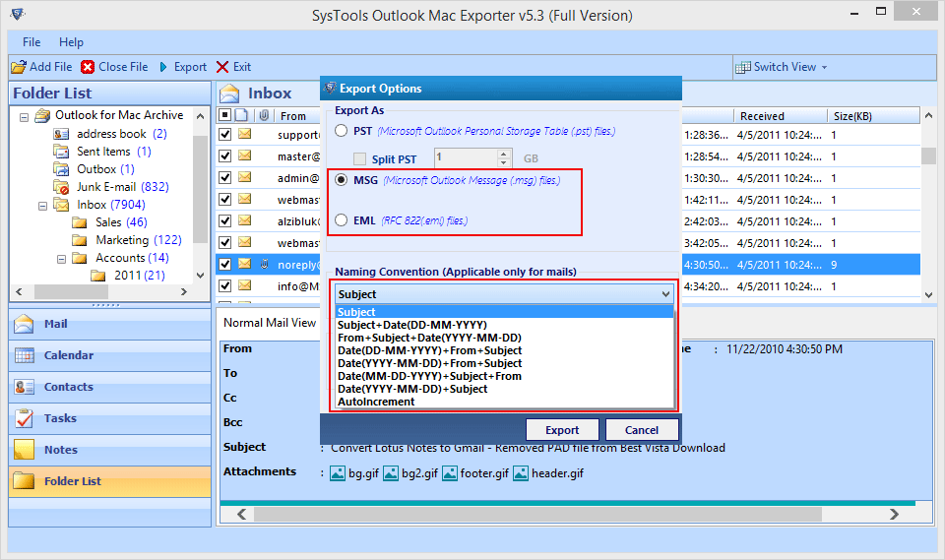The width and height of the screenshot is (945, 560).
Task: Click the red X Exit icon
Action: (x=222, y=67)
